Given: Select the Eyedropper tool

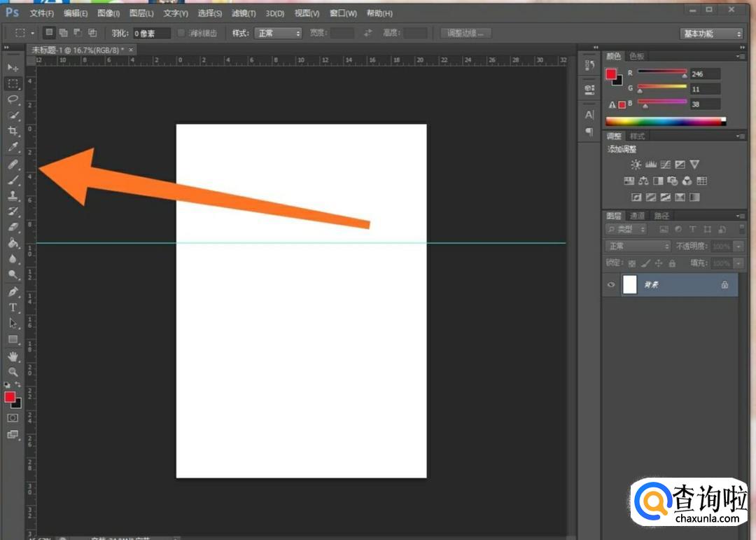Looking at the screenshot, I should pos(13,147).
